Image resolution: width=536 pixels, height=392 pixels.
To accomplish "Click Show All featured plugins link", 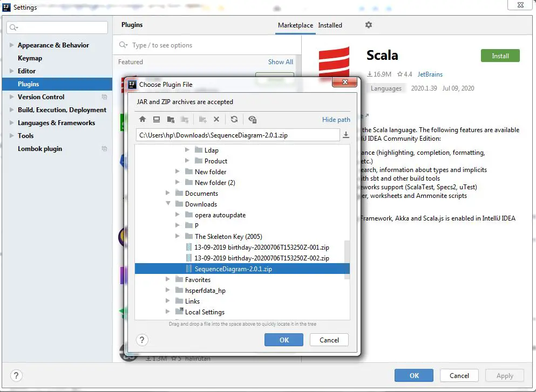I will 280,62.
